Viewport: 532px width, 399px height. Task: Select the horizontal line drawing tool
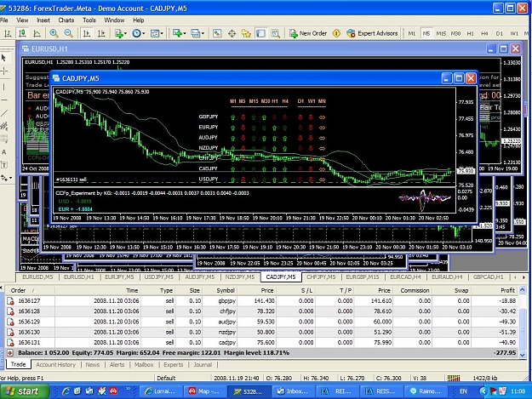pos(4,100)
